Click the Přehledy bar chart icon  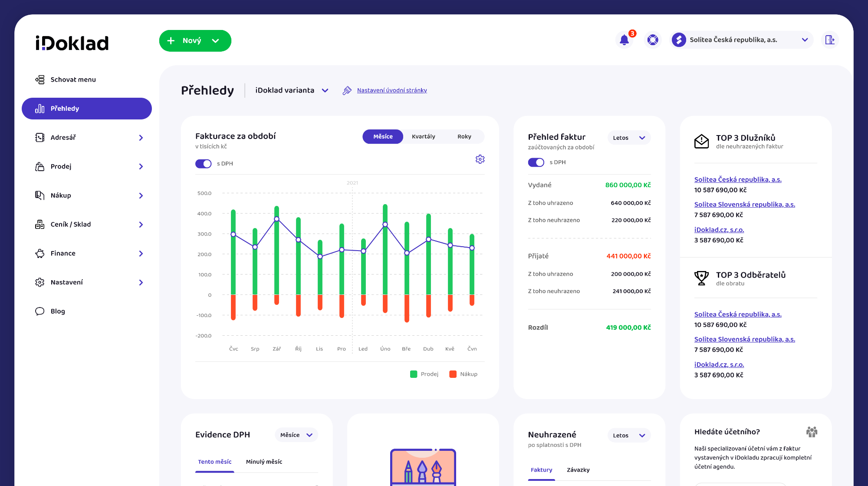40,109
